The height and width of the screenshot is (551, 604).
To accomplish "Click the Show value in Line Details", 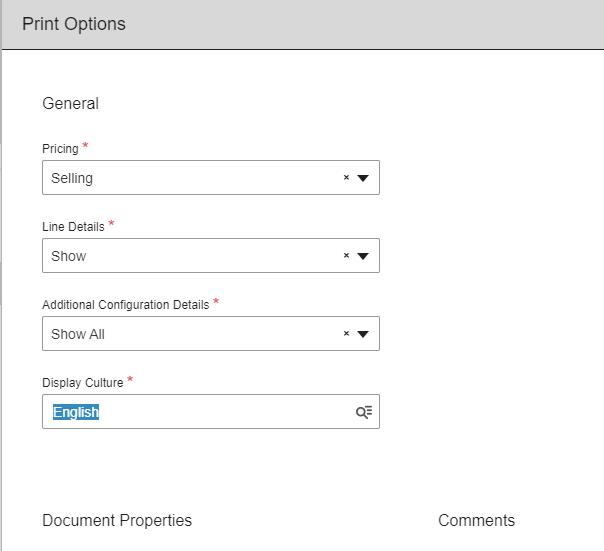I will 69,256.
